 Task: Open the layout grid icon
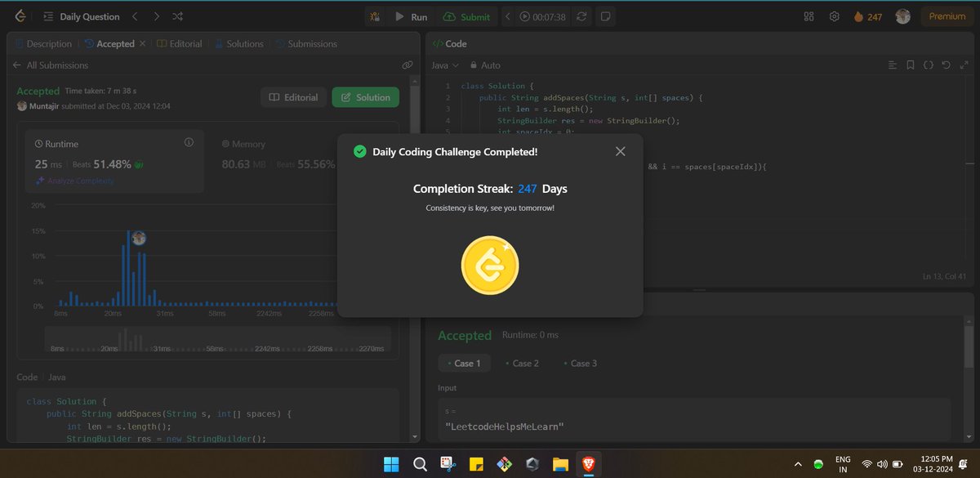(809, 16)
